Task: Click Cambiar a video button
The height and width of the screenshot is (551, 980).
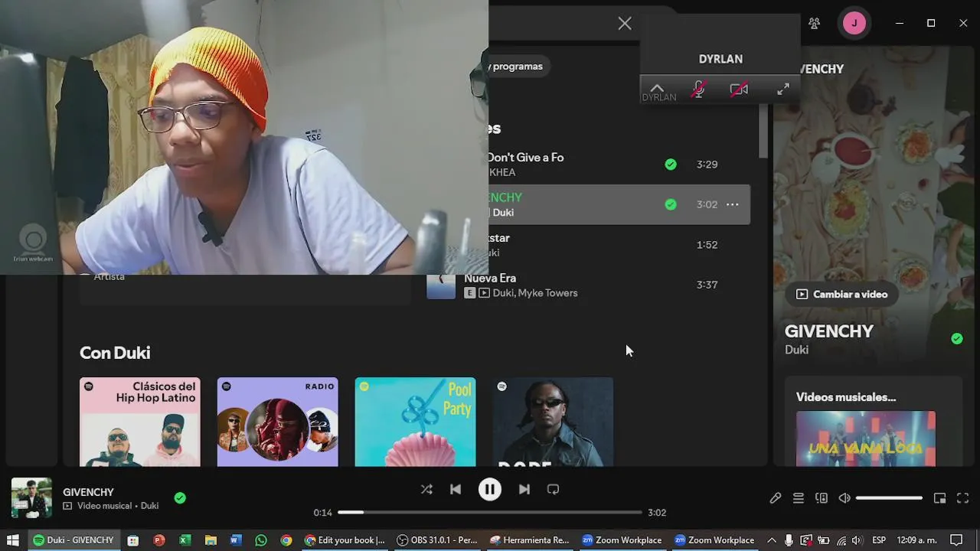Action: [x=841, y=294]
